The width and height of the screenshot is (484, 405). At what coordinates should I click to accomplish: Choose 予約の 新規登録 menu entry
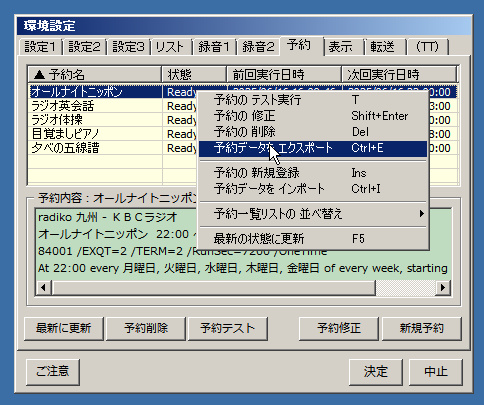point(313,173)
